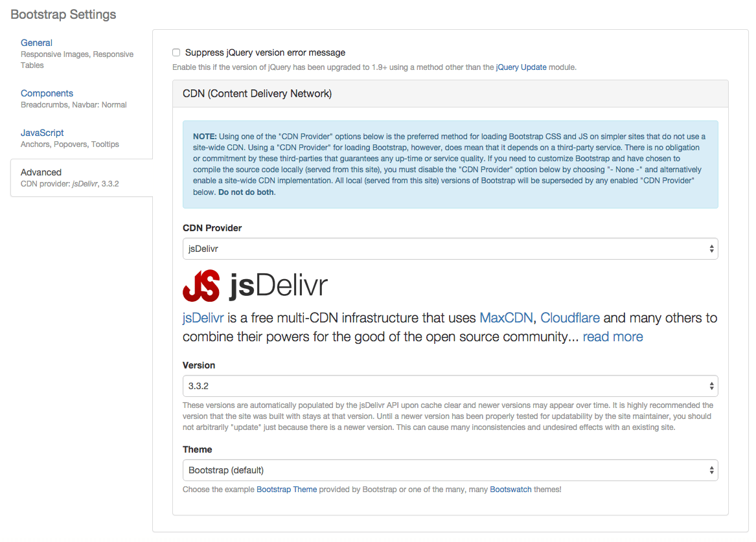Click the 'CDN provider: jsDelivr, 3.3.2' summary

pyautogui.click(x=70, y=184)
